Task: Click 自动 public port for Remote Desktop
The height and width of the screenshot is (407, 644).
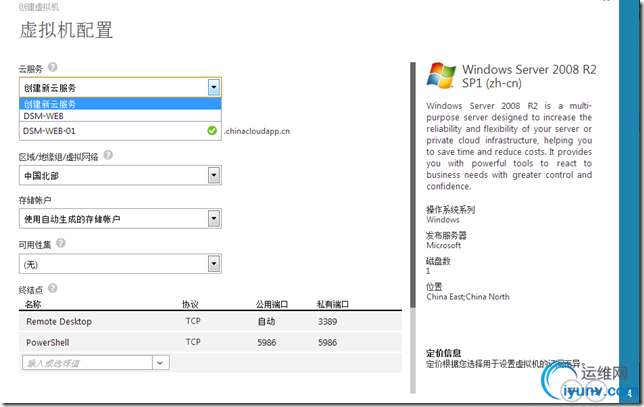Action: (x=266, y=322)
